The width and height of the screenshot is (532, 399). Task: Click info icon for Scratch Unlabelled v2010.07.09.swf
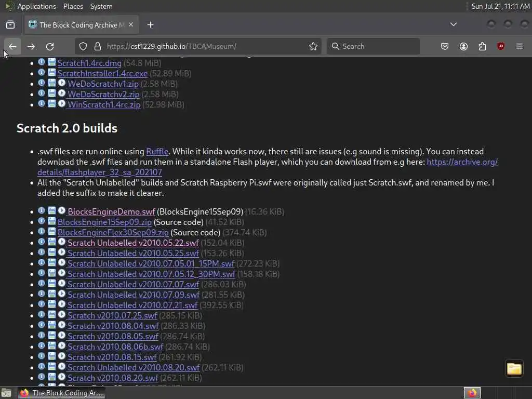[x=42, y=294]
